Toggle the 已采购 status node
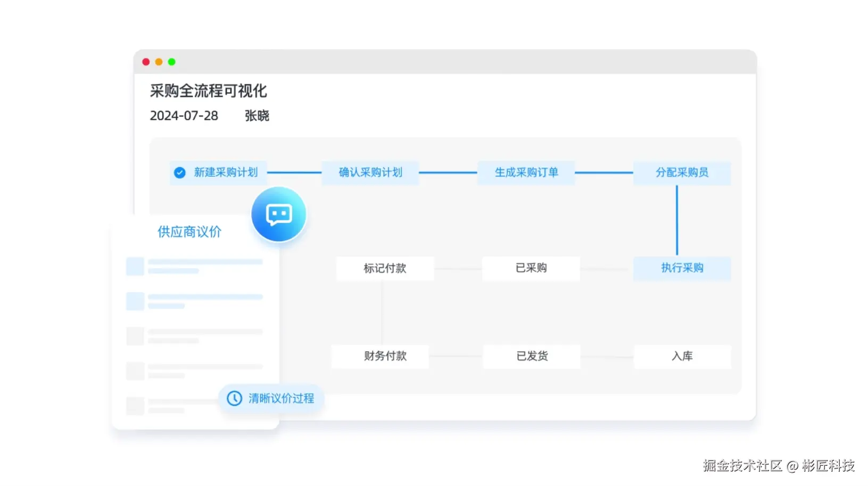The height and width of the screenshot is (486, 868). (531, 268)
